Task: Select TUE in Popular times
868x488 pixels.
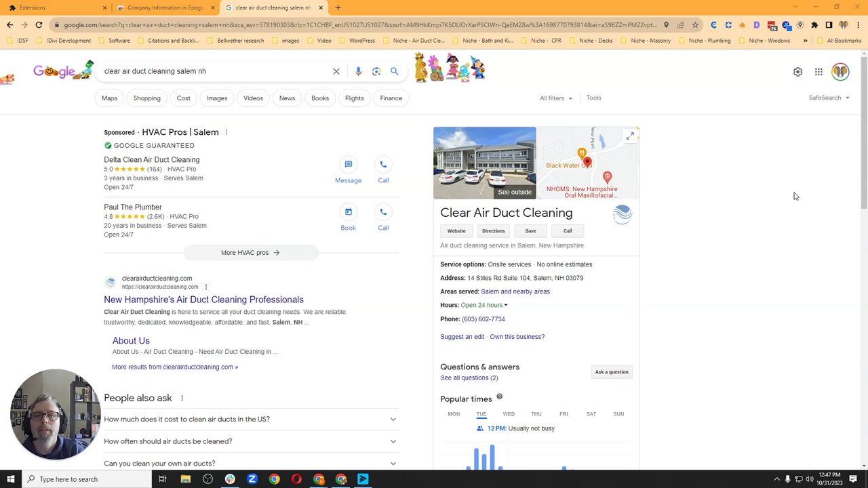Action: [x=481, y=414]
